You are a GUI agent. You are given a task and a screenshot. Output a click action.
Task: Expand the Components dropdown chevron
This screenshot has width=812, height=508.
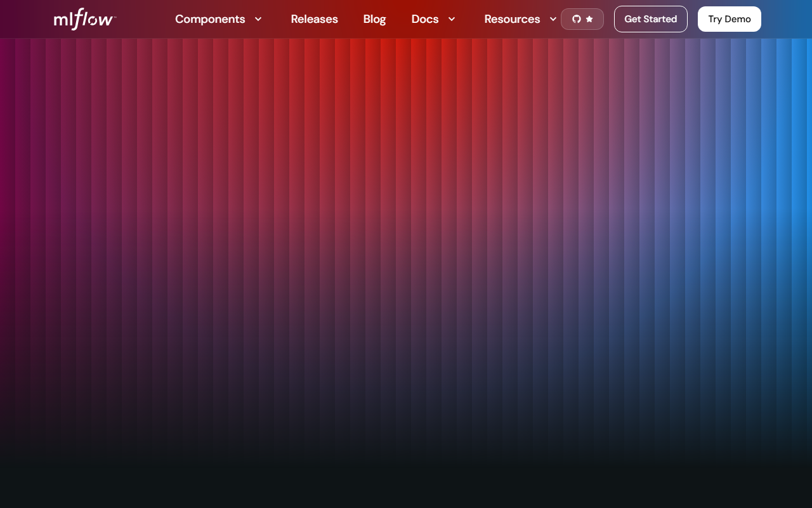pyautogui.click(x=258, y=19)
